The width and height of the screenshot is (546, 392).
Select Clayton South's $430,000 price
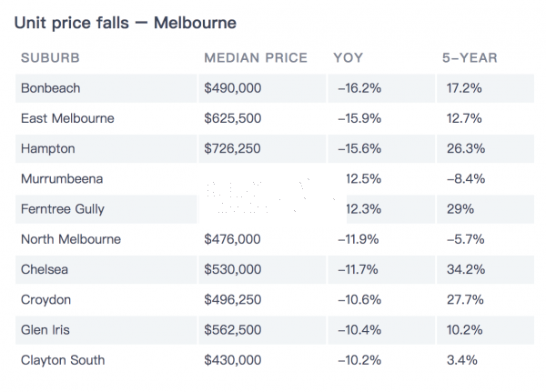pos(233,360)
